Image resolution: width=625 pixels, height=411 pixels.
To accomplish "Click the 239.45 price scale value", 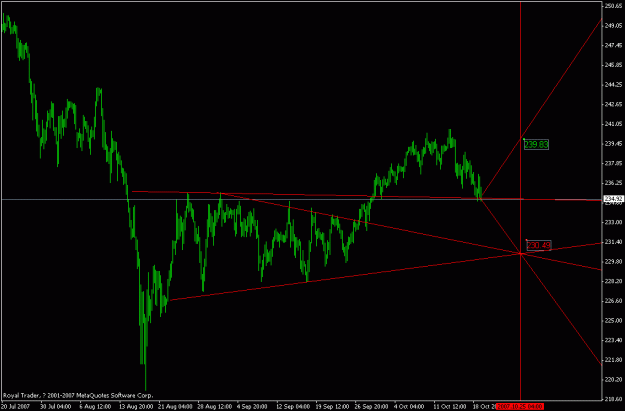I will click(x=614, y=144).
